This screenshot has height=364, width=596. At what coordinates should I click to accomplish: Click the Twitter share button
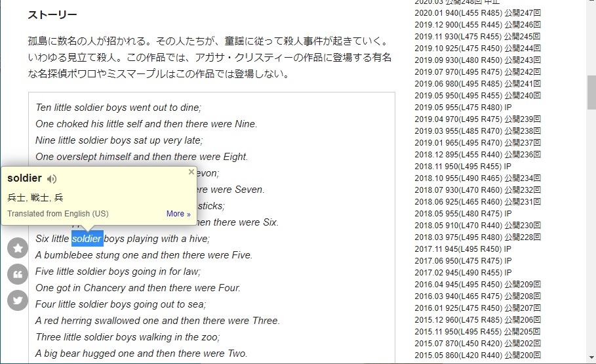[x=18, y=300]
